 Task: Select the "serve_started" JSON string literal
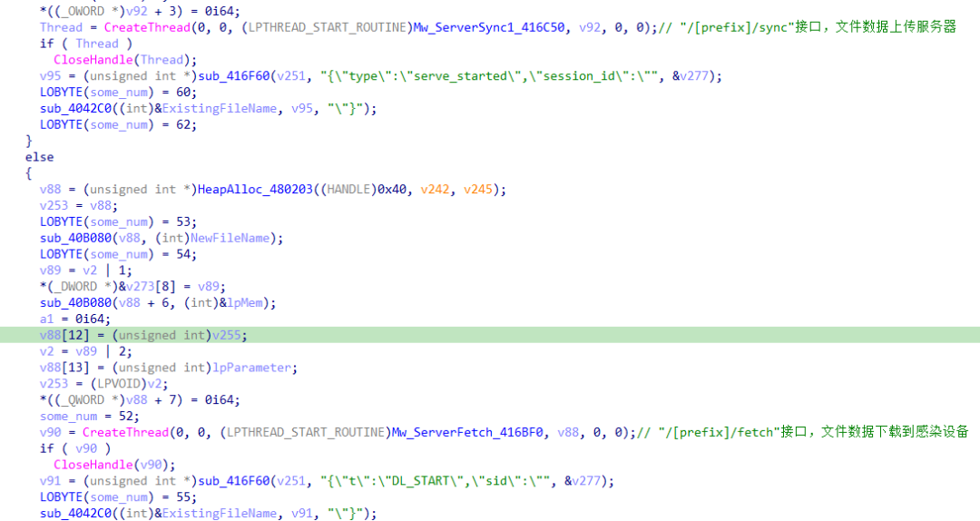(489, 76)
